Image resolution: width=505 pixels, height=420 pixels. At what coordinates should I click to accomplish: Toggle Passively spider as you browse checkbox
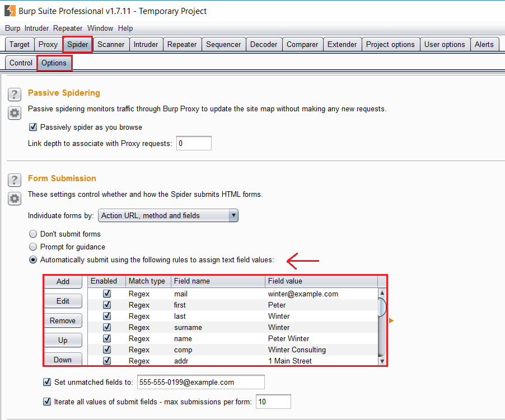pos(33,127)
